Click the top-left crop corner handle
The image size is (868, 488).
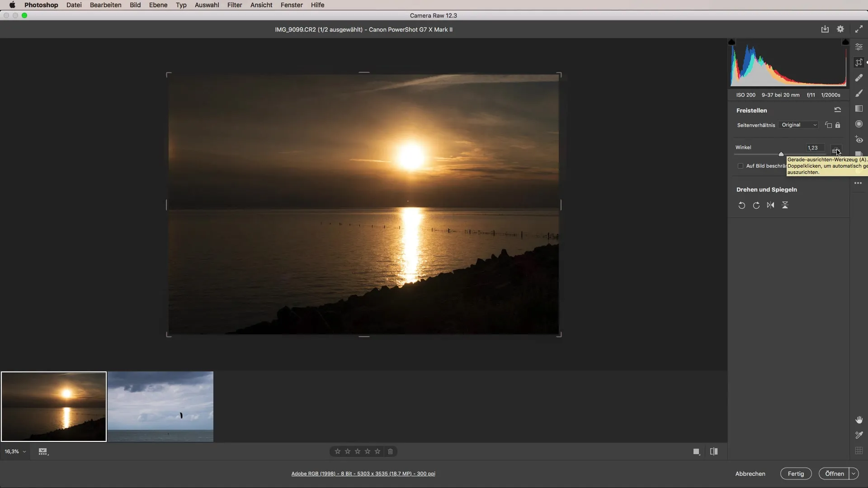169,75
